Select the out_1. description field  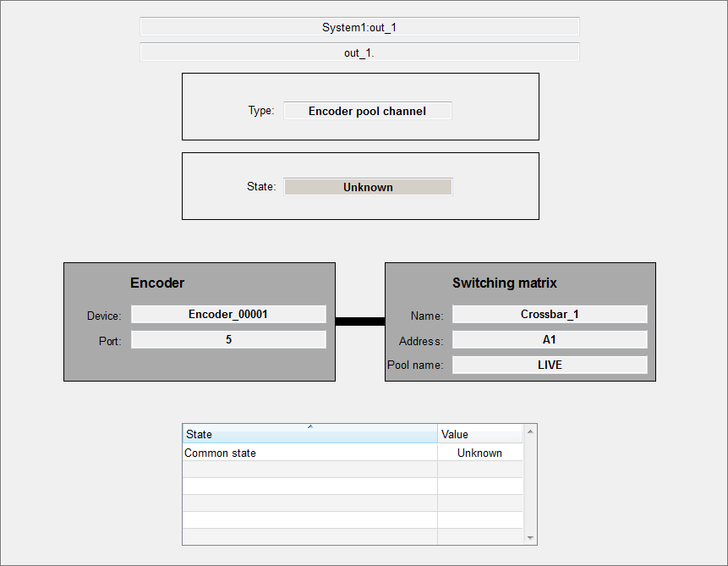[x=359, y=52]
